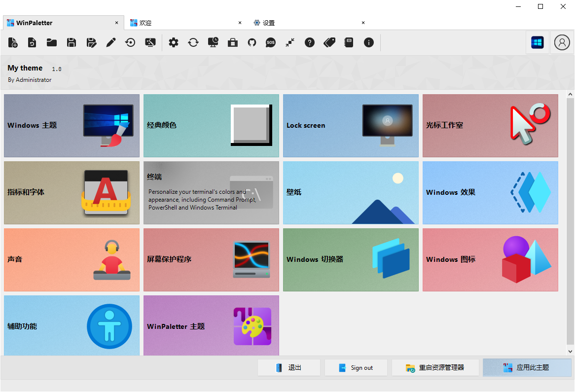Open the 辅助功能 tile

point(72,325)
